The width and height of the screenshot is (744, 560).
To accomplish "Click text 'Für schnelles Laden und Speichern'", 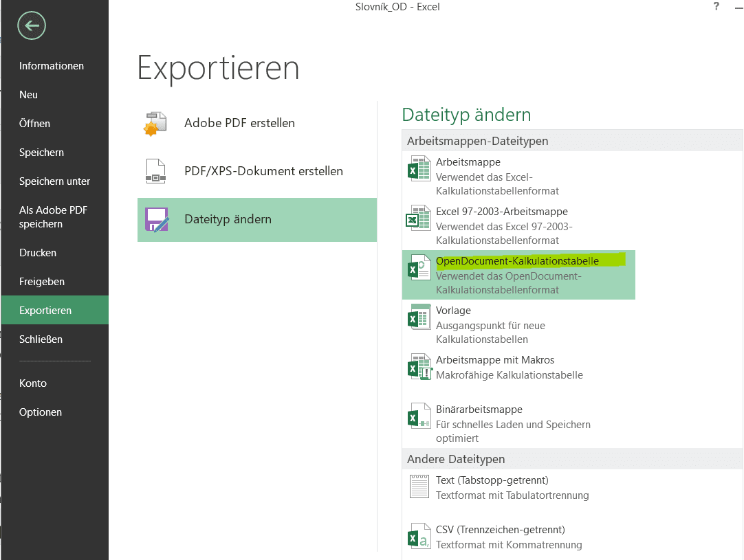I will (513, 425).
